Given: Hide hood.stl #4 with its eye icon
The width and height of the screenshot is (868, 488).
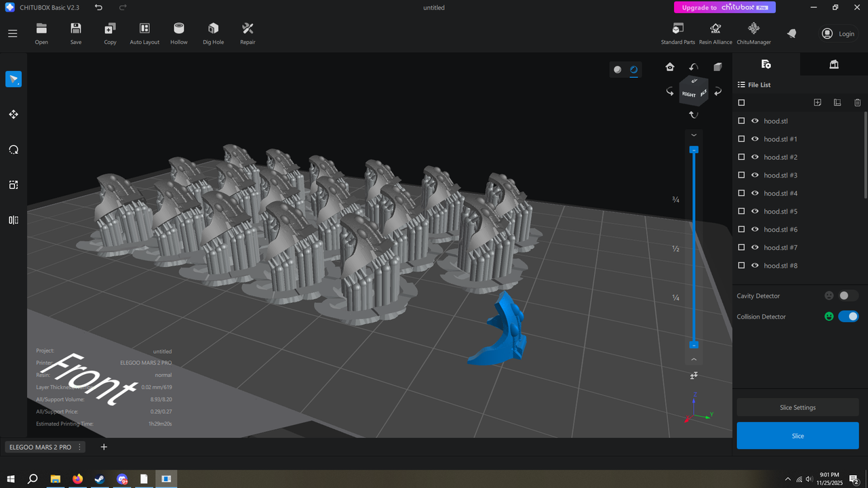Looking at the screenshot, I should point(755,193).
